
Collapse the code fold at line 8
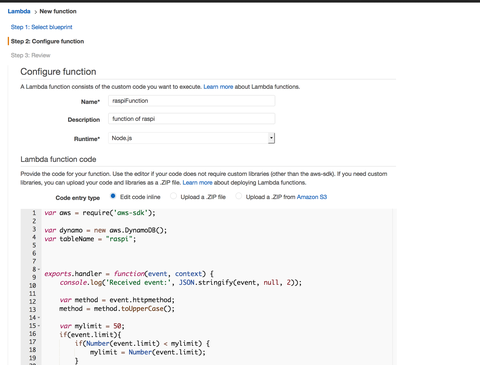pyautogui.click(x=39, y=269)
